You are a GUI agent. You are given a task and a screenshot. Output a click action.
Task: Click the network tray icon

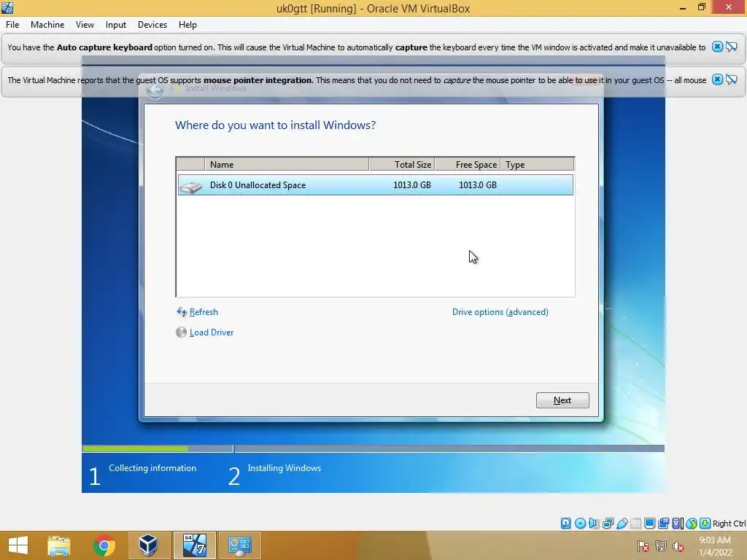[x=661, y=546]
